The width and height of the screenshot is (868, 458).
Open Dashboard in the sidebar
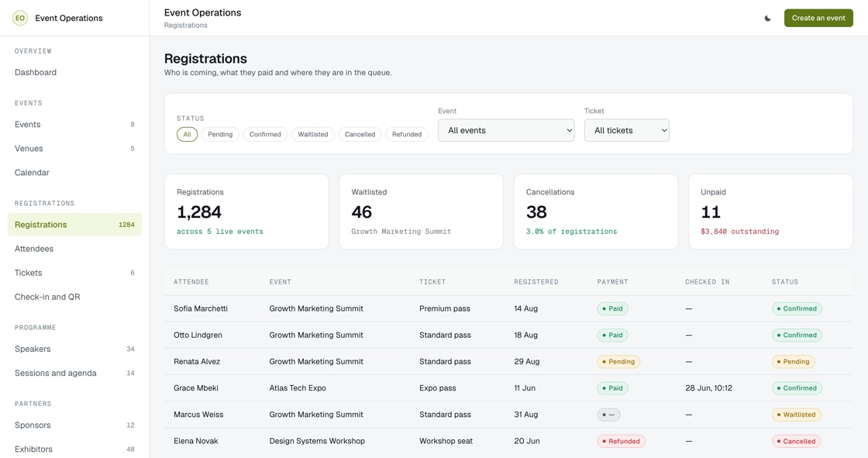point(74,73)
